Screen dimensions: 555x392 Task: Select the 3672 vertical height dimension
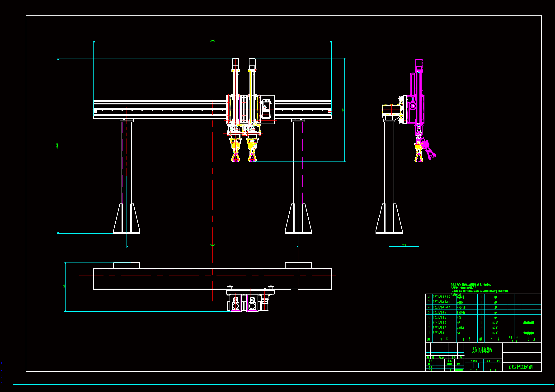point(57,146)
